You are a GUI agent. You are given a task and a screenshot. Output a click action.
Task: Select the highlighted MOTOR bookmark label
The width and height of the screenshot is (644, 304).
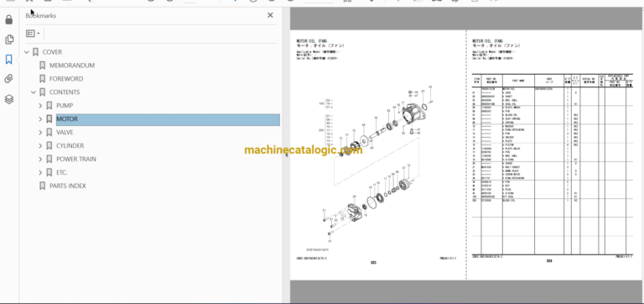point(67,119)
